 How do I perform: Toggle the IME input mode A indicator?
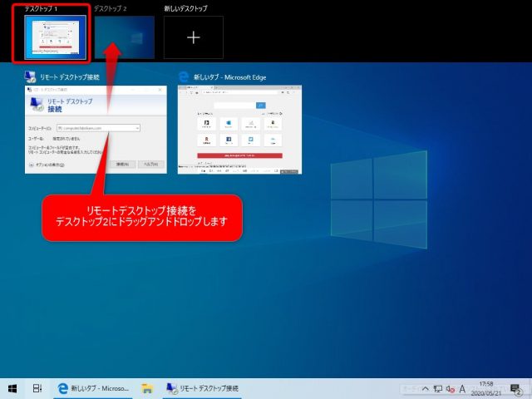(462, 389)
